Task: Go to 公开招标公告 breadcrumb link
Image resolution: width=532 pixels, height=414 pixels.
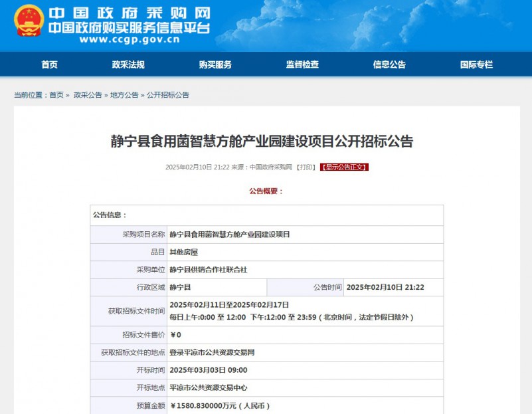Action: click(x=167, y=95)
